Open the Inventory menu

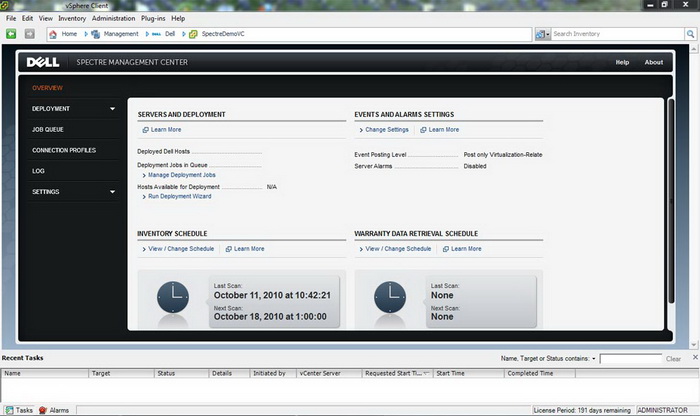(x=72, y=18)
